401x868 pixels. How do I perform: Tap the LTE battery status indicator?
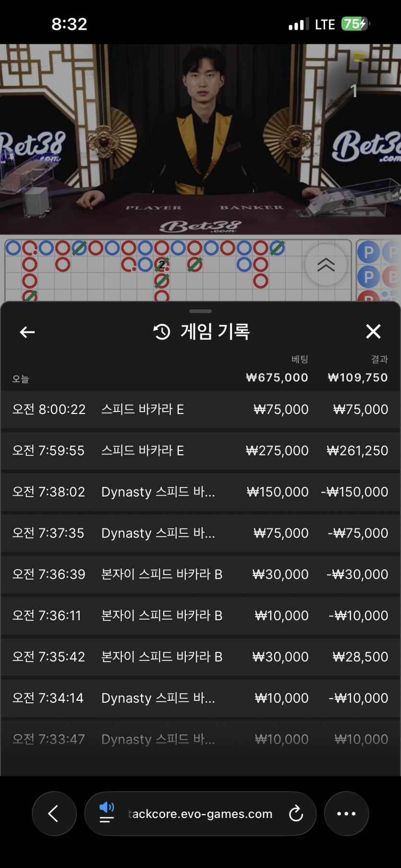355,24
